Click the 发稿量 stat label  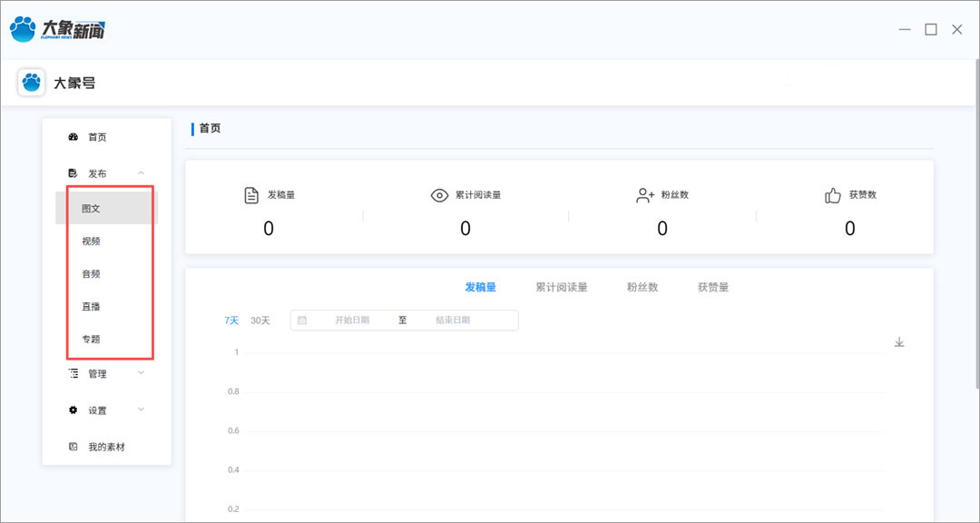coord(281,195)
